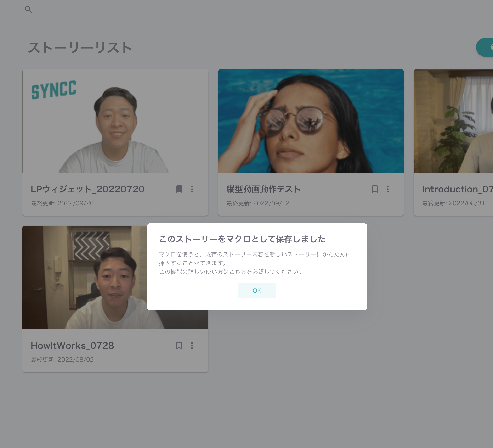Click 最終更新: 2022/08/31 date text
The width and height of the screenshot is (493, 448).
click(453, 203)
